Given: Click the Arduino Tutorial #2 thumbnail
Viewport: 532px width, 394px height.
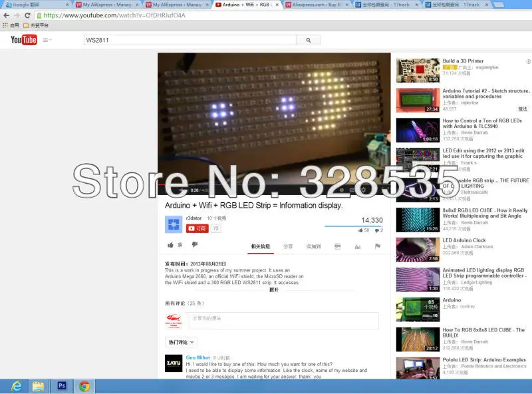Looking at the screenshot, I should 418,100.
